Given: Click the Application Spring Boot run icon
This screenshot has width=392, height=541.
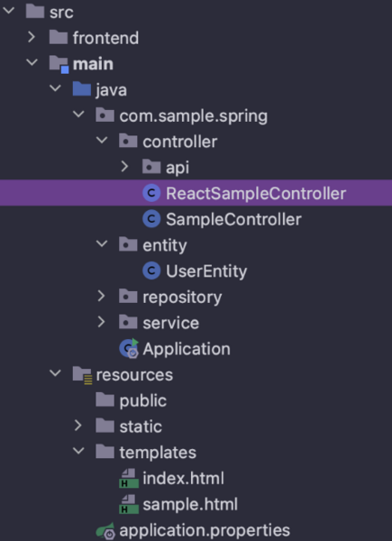Looking at the screenshot, I should [x=129, y=349].
